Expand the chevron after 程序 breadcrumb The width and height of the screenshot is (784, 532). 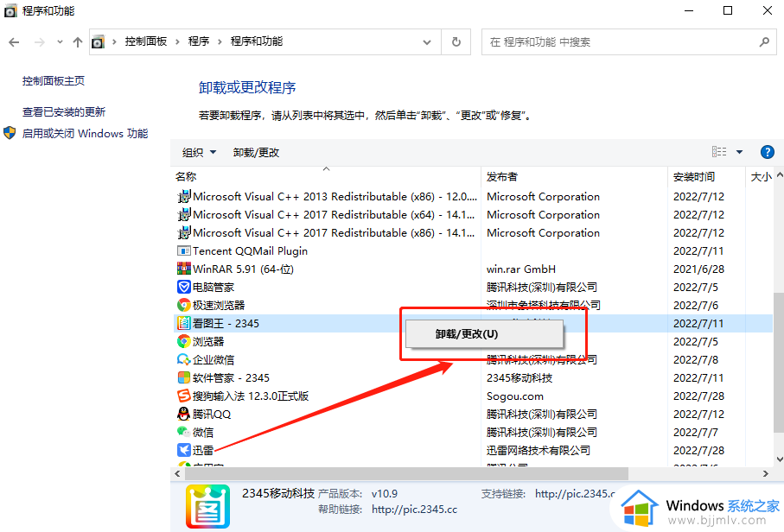(x=220, y=42)
